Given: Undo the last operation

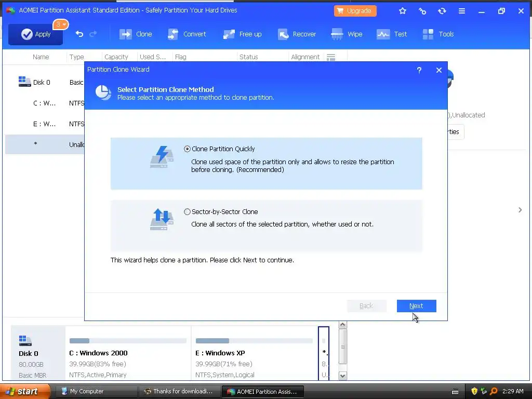Looking at the screenshot, I should [79, 34].
